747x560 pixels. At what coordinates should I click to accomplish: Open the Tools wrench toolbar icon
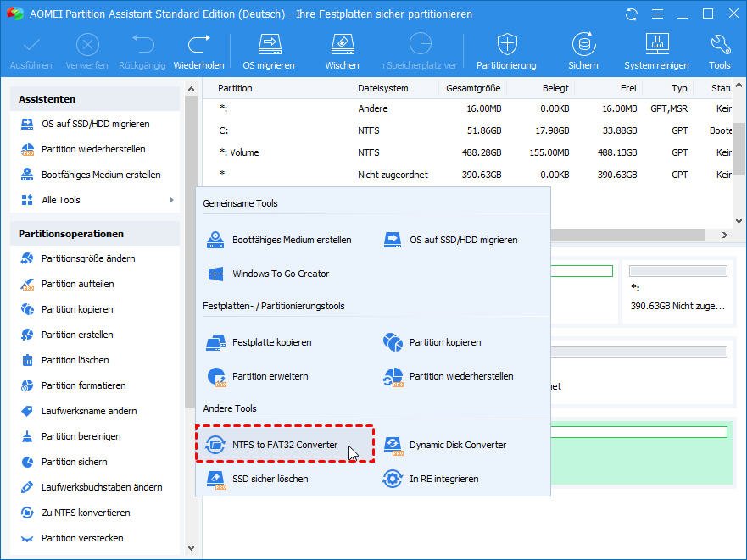719,52
